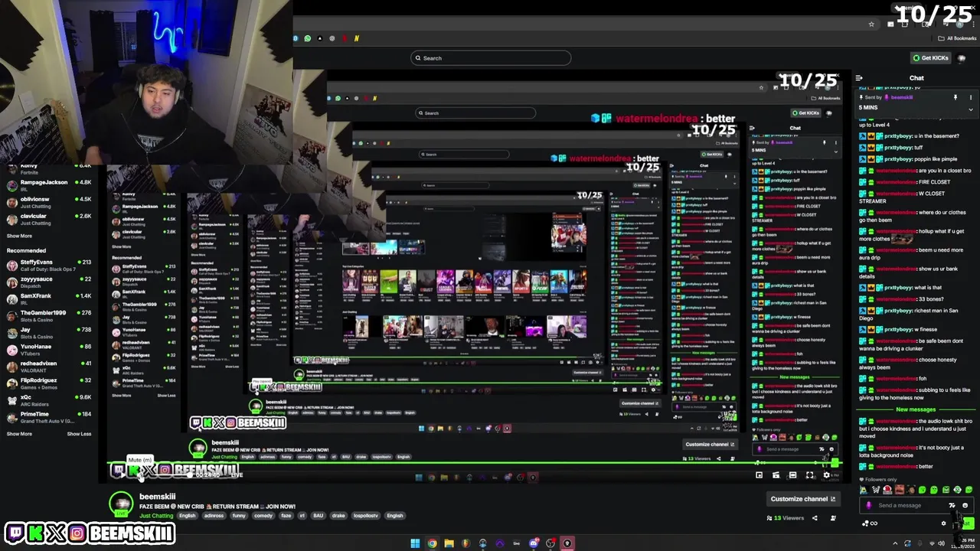Open zoyyysauce recommended channel
The width and height of the screenshot is (980, 551).
(50, 282)
